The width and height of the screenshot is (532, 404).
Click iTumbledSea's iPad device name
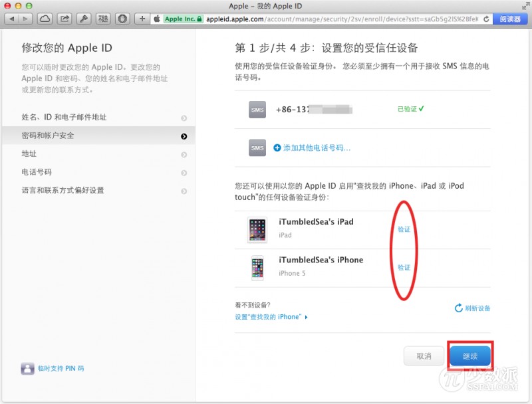coord(316,222)
